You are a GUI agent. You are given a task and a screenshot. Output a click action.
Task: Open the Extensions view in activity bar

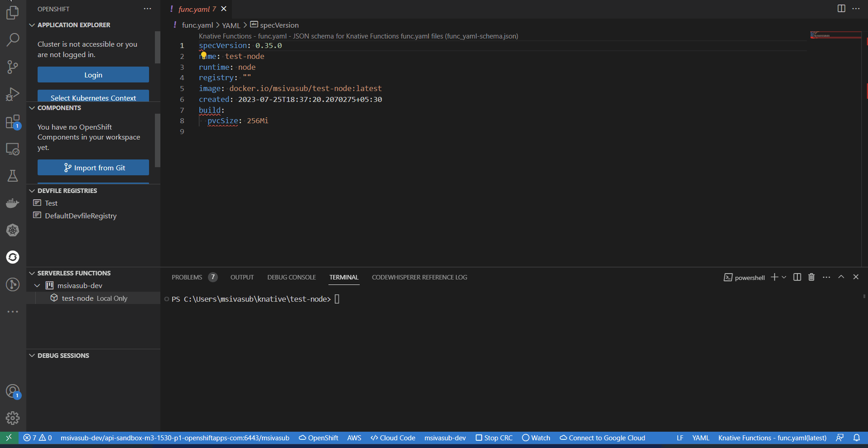click(13, 122)
